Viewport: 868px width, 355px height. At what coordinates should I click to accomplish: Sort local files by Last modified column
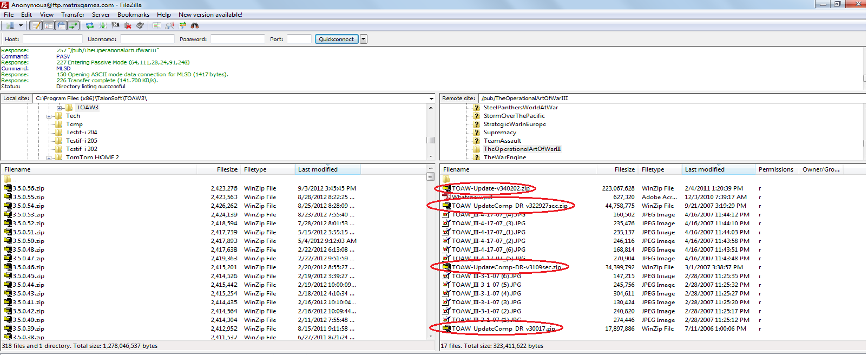tap(327, 169)
